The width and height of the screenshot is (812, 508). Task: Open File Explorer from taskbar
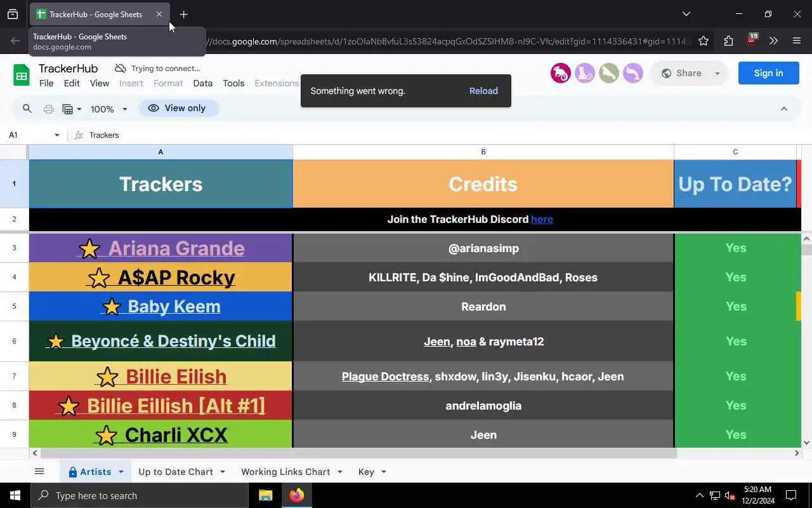point(266,495)
